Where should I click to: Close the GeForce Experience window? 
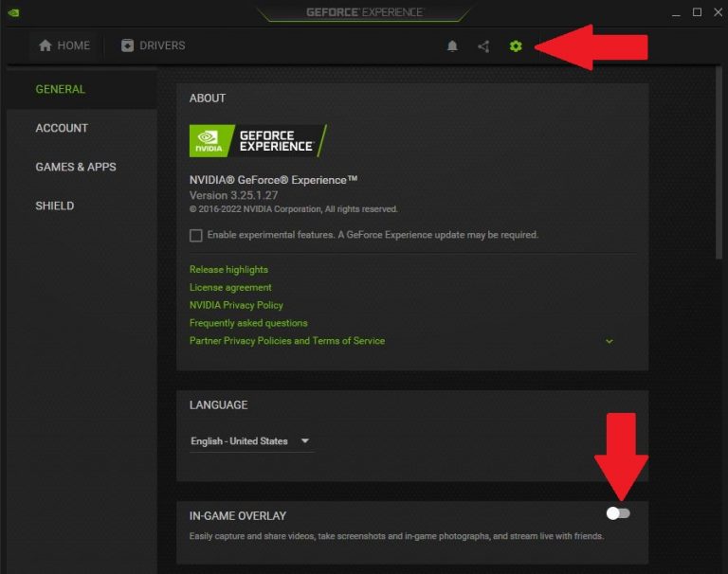click(718, 12)
